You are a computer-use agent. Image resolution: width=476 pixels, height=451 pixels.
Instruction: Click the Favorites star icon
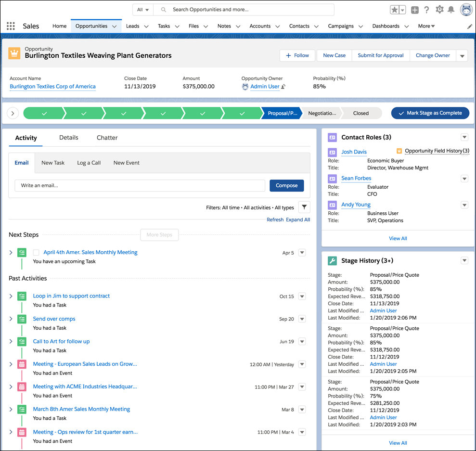point(394,10)
